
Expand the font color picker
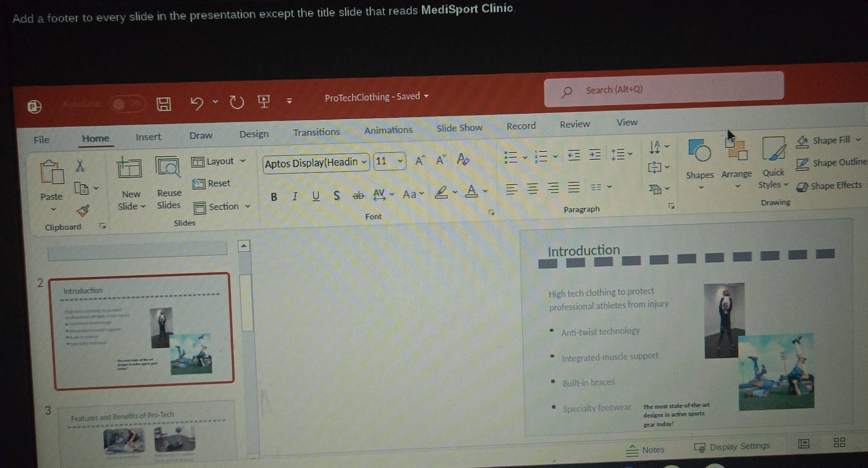485,191
